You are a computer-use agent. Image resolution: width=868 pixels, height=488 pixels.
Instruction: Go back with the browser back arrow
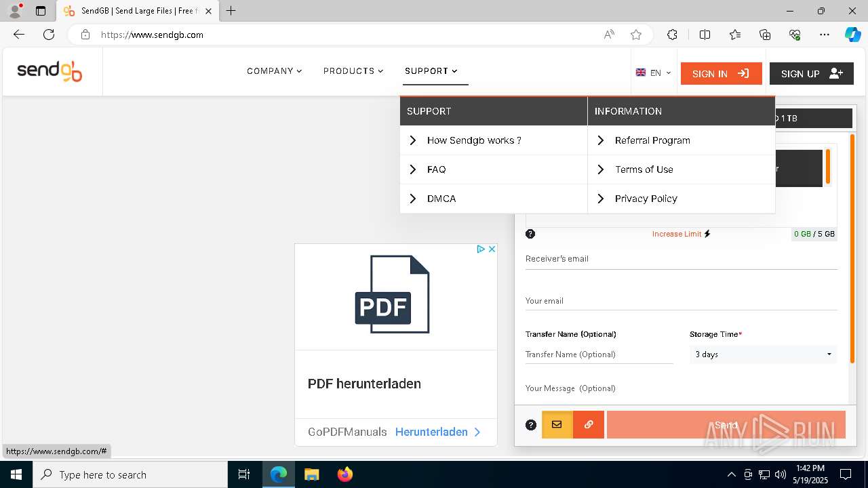[x=19, y=35]
